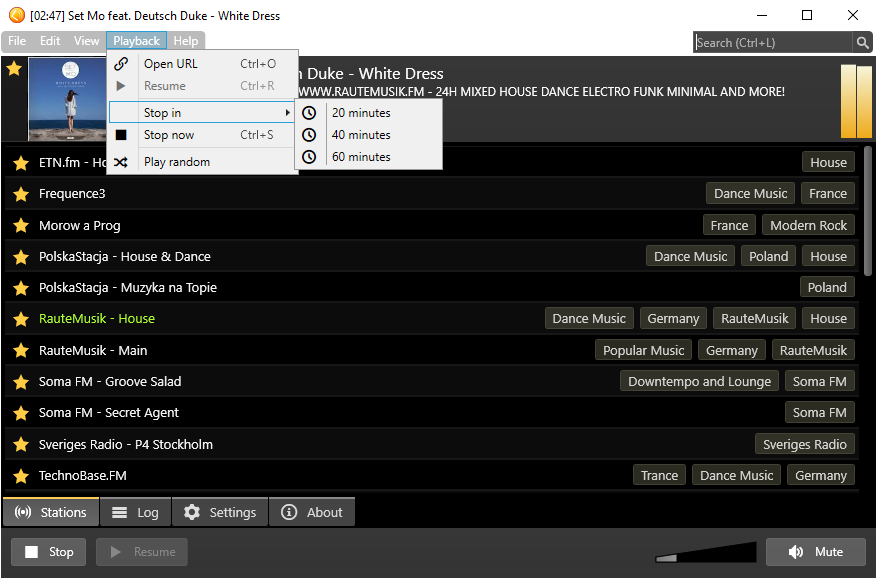
Task: Unfavorite Soma FM - Groove Salad star
Action: tap(21, 382)
